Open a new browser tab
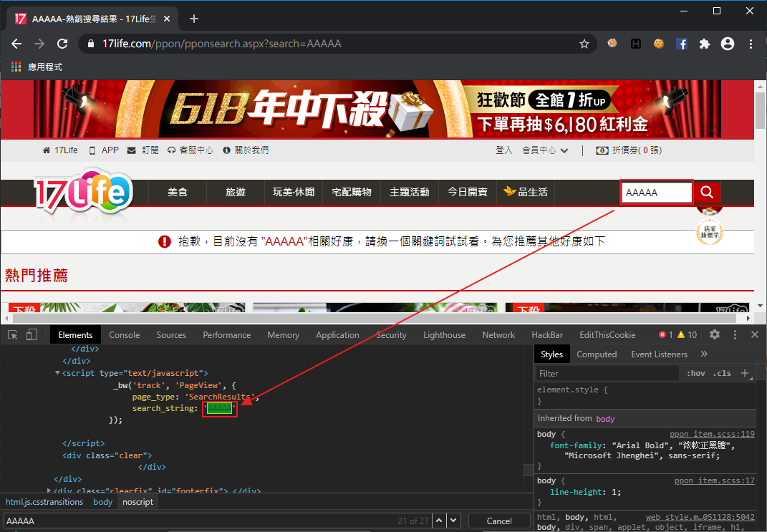This screenshot has width=767, height=532. 194,19
